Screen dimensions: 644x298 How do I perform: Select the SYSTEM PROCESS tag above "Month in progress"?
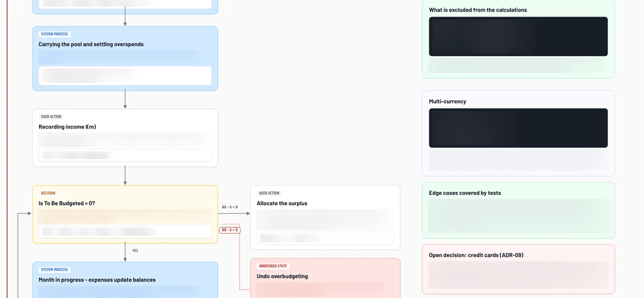[x=54, y=270]
